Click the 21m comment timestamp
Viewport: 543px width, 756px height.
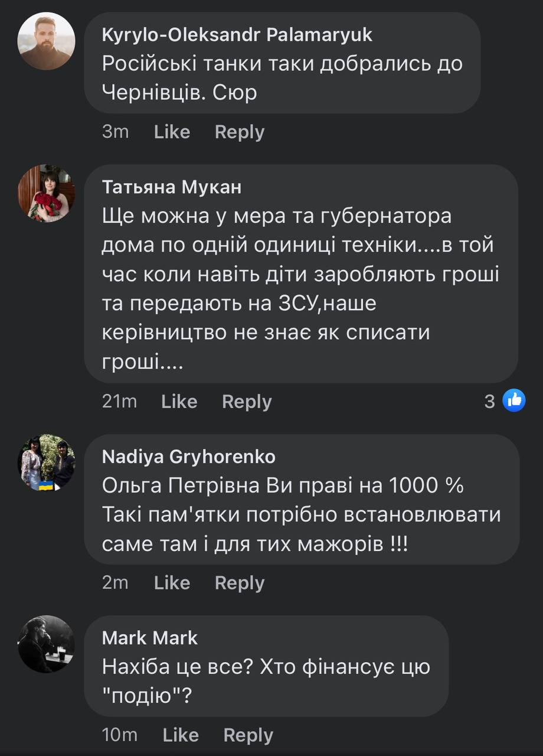coord(119,402)
